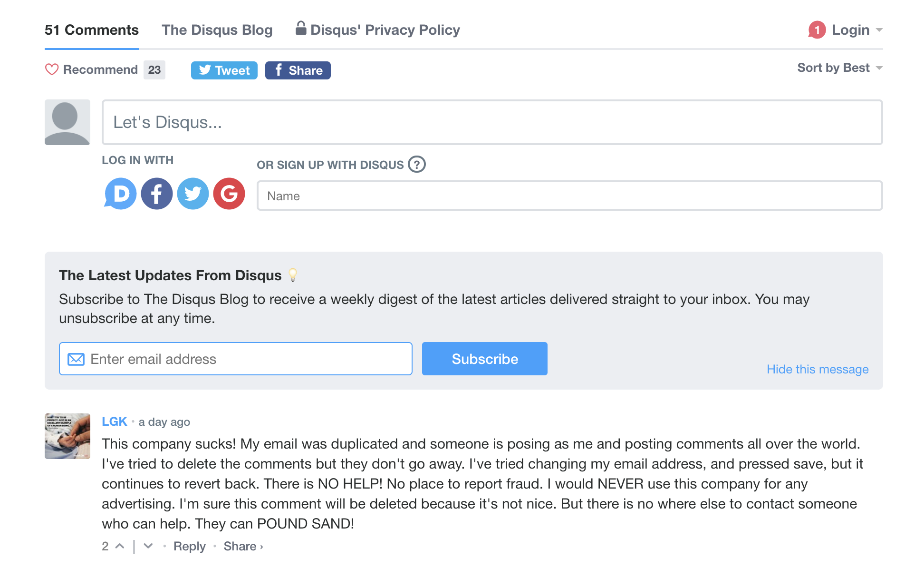Upvote LGK's comment
The width and height of the screenshot is (924, 568).
[x=120, y=546]
